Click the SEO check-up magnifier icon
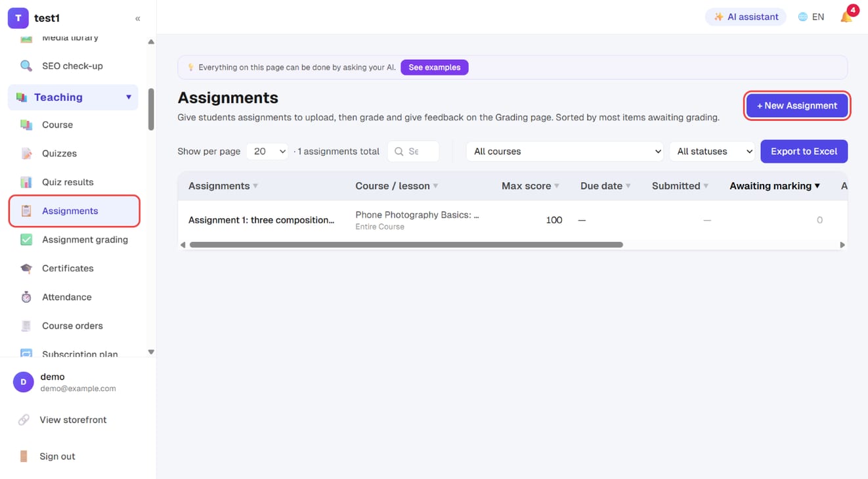 (26, 66)
